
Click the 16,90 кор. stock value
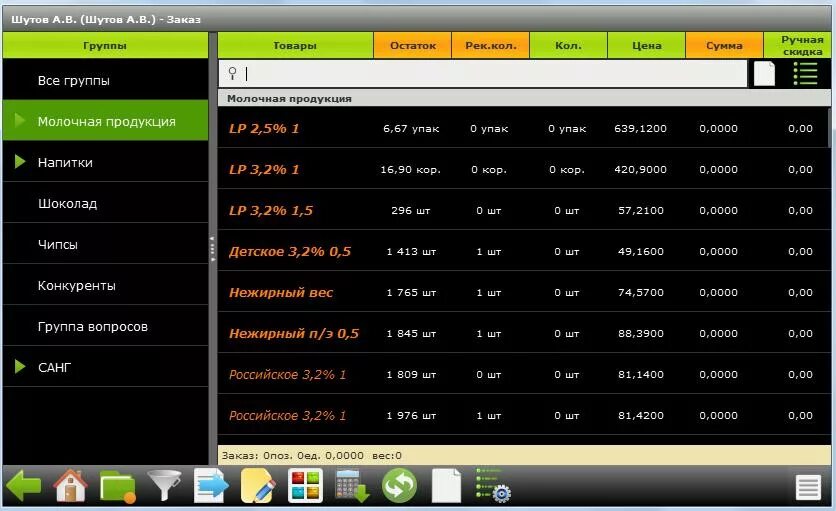coord(411,170)
